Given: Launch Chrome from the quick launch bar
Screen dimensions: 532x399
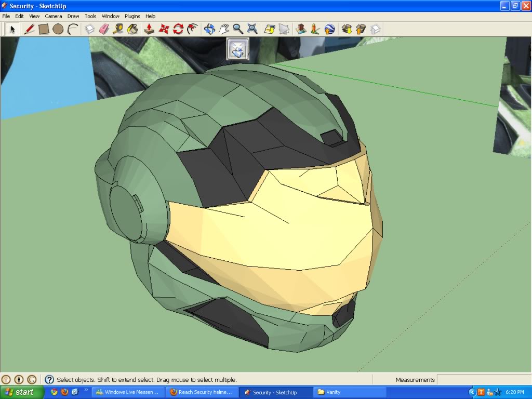Looking at the screenshot, I should 54,392.
